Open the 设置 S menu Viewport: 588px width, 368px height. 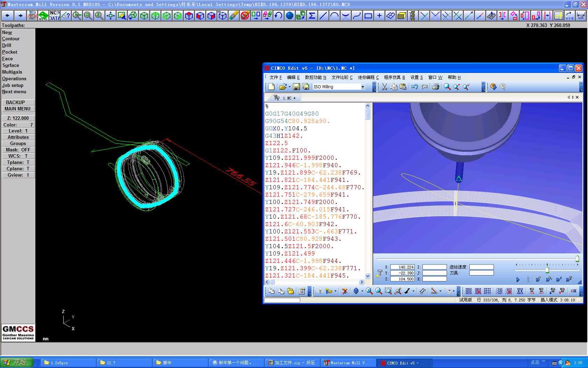(416, 77)
